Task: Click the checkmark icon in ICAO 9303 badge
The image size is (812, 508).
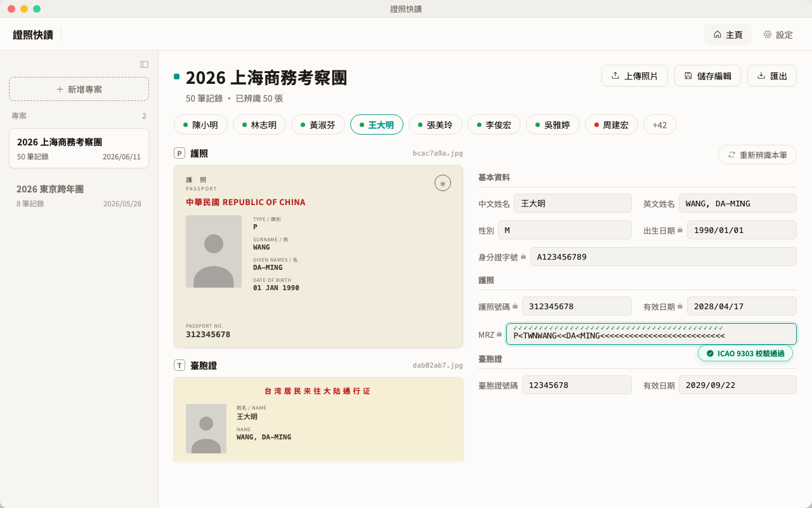Action: tap(710, 353)
